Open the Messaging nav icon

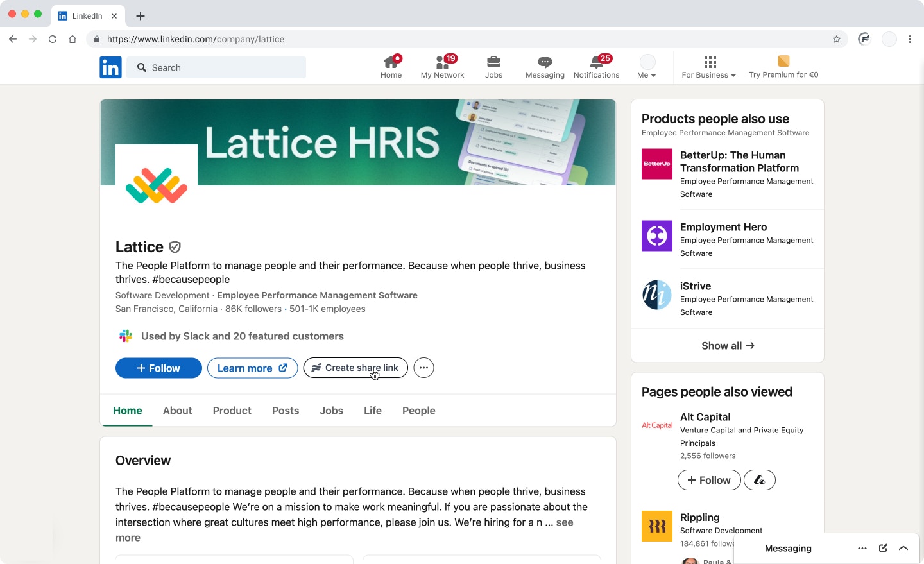545,62
